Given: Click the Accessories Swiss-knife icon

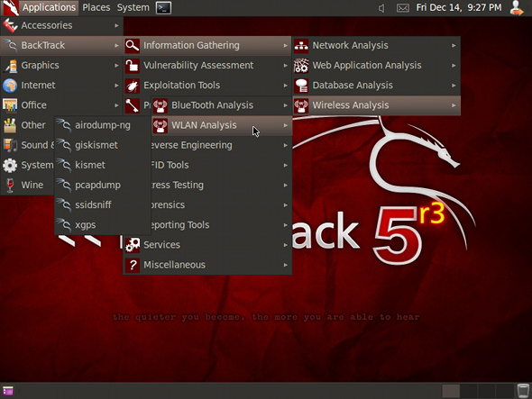Looking at the screenshot, I should click(x=10, y=25).
